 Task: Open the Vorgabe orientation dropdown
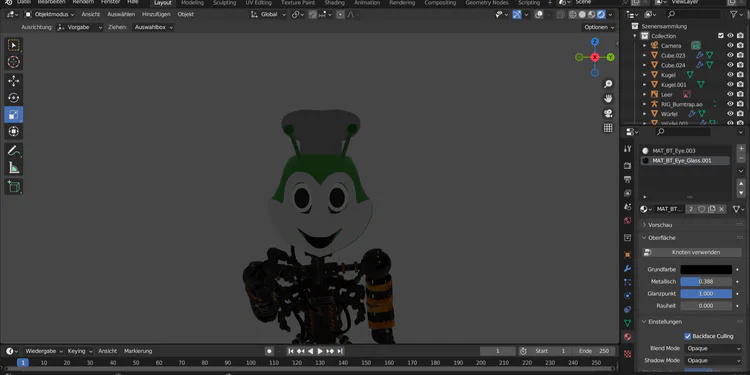coord(79,27)
